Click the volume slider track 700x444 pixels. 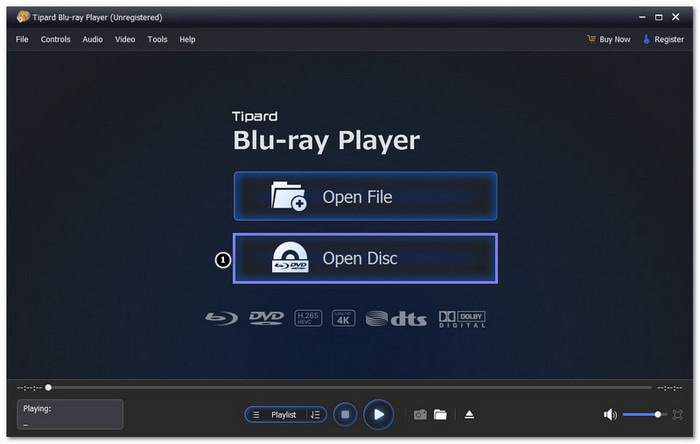pos(640,414)
